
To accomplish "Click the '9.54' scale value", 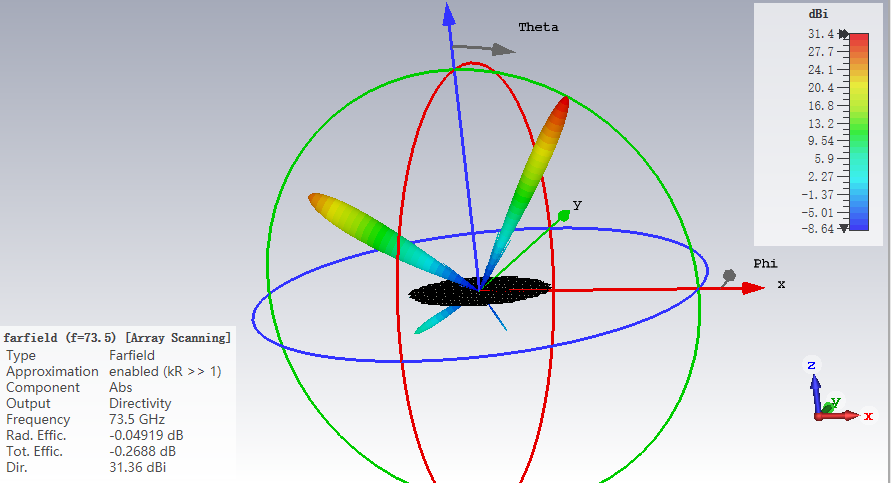I will 821,141.
